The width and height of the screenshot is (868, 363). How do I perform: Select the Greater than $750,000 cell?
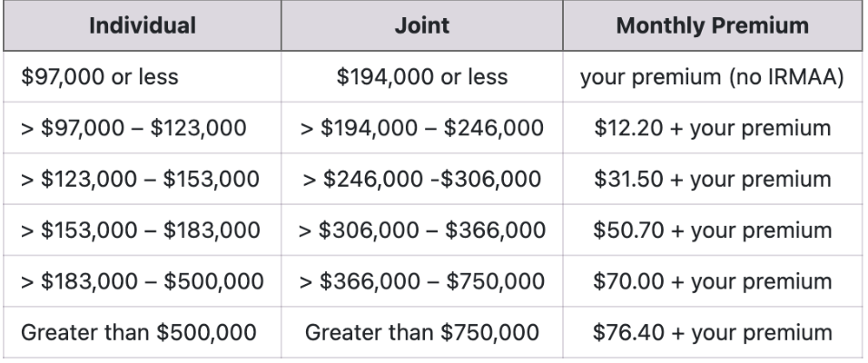(x=422, y=332)
